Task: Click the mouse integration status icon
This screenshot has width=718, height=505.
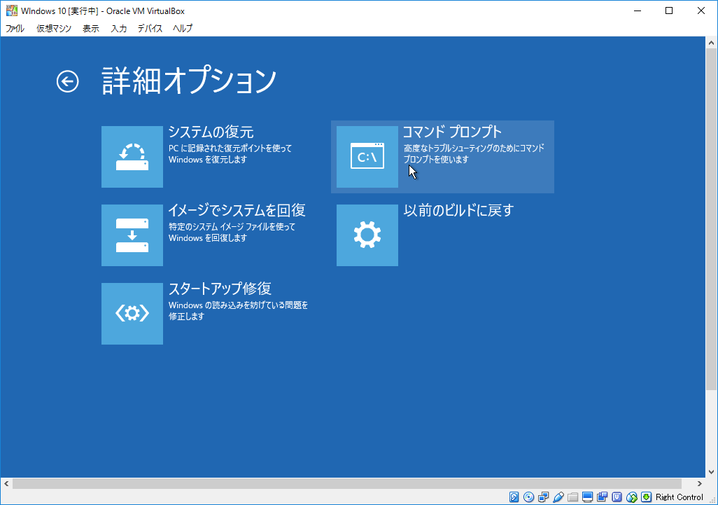Action: point(632,497)
